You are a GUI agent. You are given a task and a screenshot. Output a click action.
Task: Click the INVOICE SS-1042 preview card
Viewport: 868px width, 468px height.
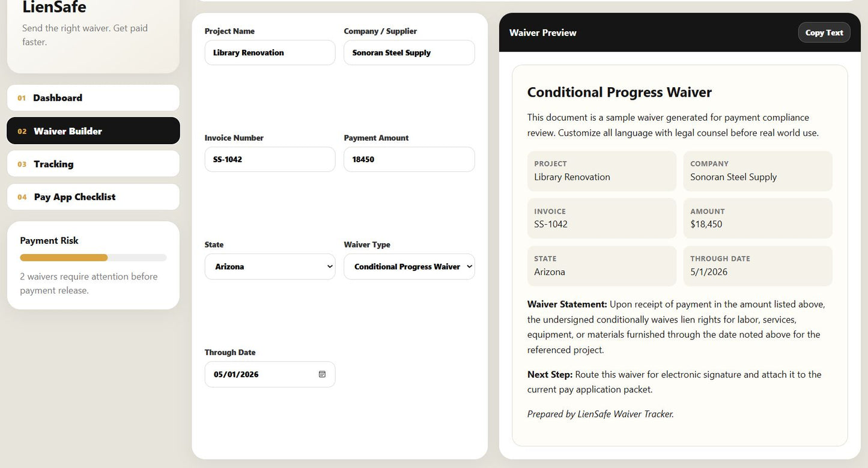click(x=602, y=219)
